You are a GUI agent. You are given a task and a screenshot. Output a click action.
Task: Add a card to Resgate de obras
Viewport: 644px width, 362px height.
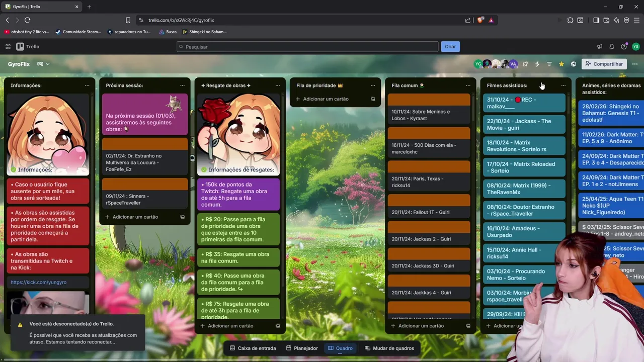[x=230, y=326]
